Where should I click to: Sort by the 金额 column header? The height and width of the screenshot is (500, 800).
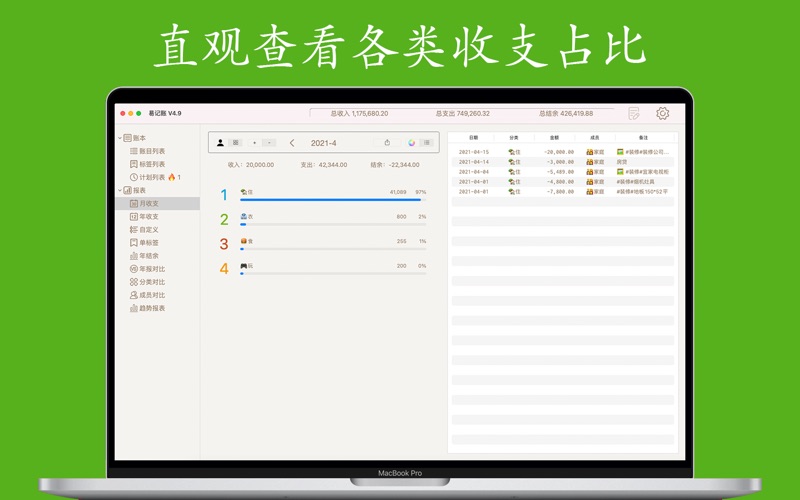554,138
